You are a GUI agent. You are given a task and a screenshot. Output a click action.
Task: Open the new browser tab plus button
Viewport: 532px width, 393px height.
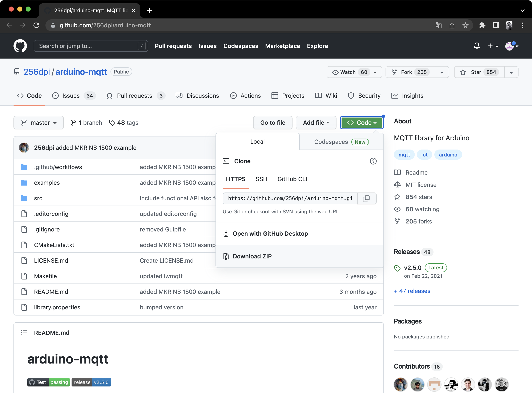(149, 11)
